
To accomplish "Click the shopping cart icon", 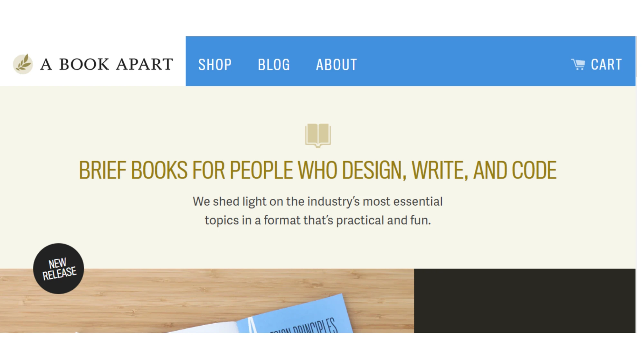I will pyautogui.click(x=578, y=64).
